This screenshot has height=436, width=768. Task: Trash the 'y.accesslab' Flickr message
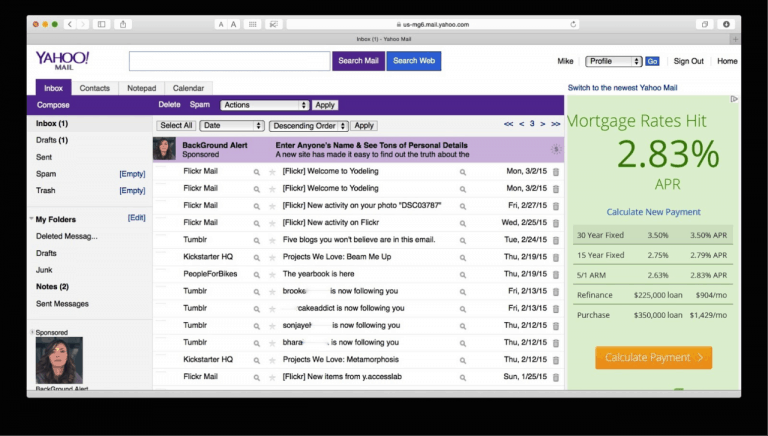pyautogui.click(x=556, y=377)
